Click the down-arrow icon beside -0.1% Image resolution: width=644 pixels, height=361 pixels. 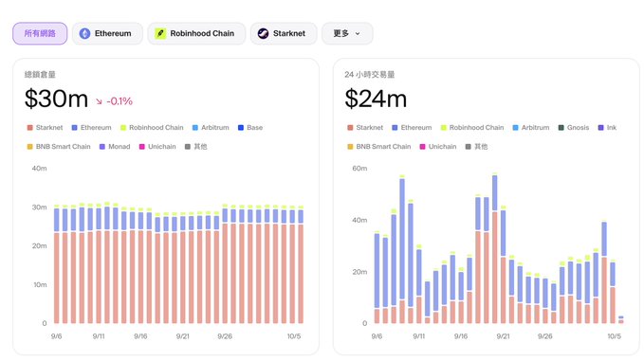(x=99, y=101)
